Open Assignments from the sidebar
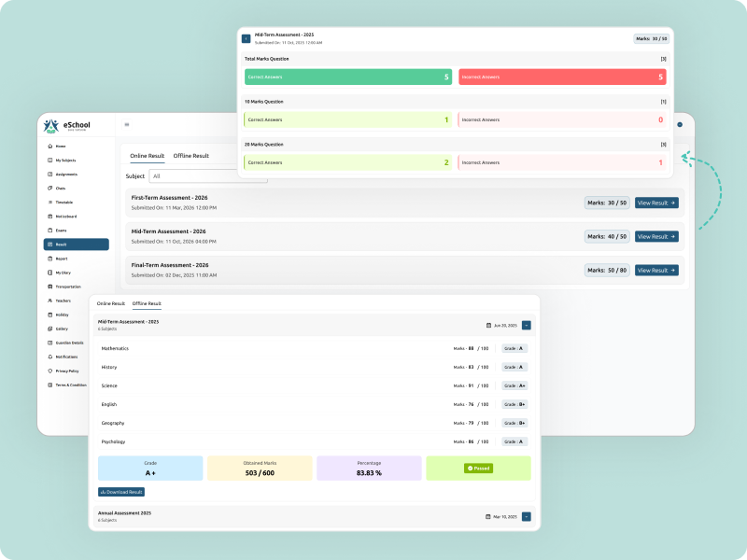The height and width of the screenshot is (560, 747). (x=65, y=175)
